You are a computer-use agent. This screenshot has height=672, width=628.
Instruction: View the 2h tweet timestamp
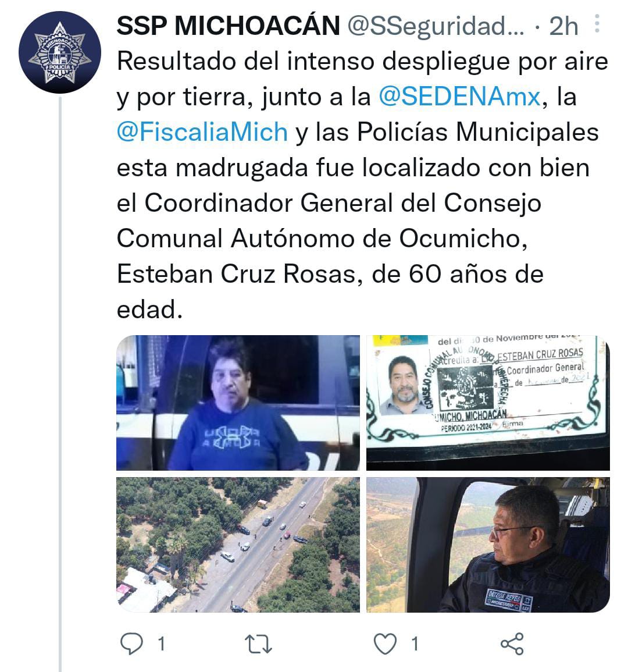coord(563,27)
